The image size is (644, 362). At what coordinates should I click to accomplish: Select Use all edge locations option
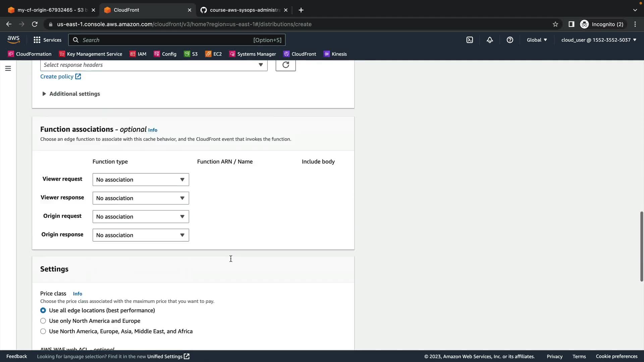[43, 310]
